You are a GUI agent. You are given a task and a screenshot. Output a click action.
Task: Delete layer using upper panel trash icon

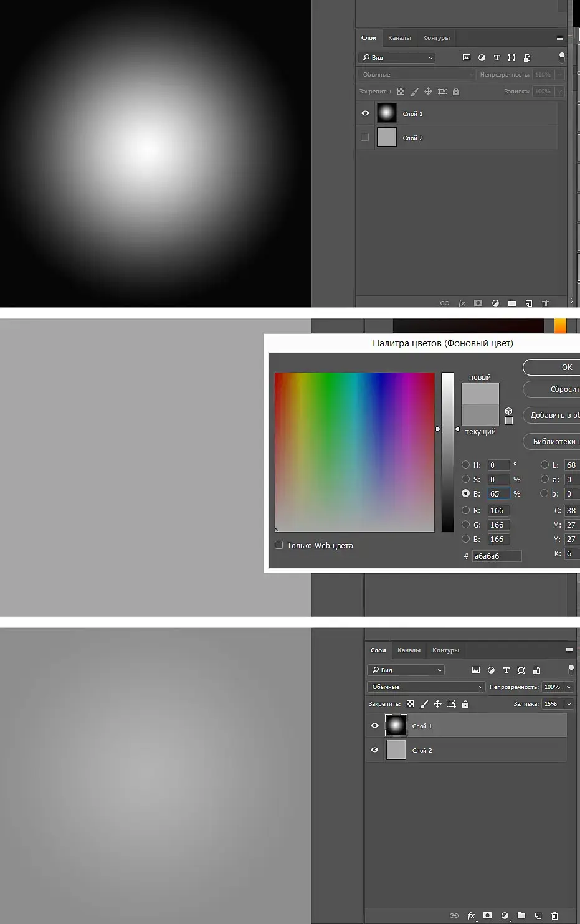545,303
